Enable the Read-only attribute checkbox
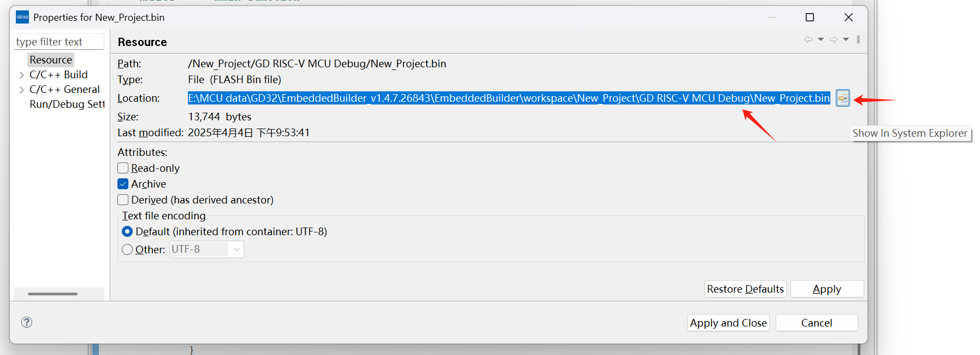Viewport: 980px width, 355px height. [123, 168]
